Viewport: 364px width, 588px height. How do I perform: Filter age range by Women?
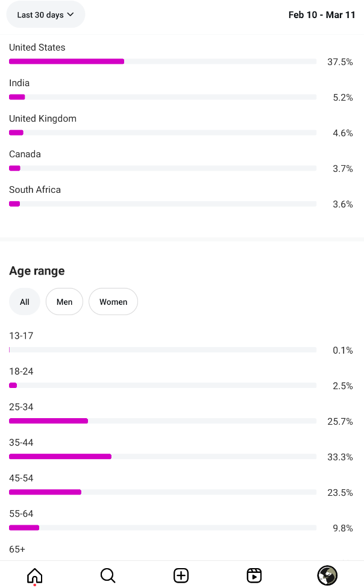[113, 302]
